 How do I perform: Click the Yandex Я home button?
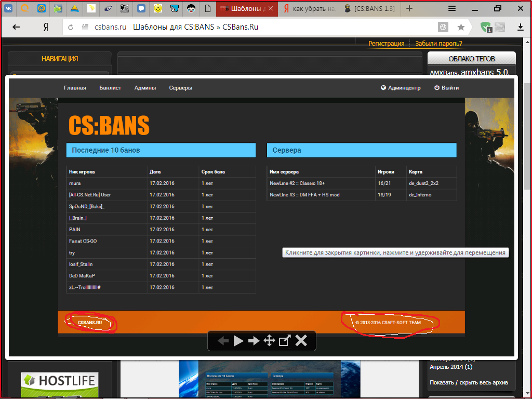click(x=46, y=27)
